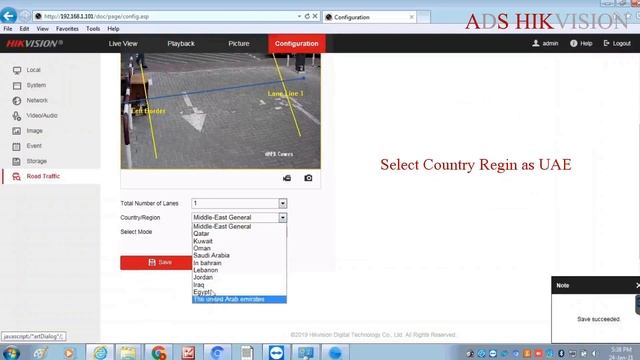Open the browser Help menu
Screen dimensions: 640x360
coord(113,29)
